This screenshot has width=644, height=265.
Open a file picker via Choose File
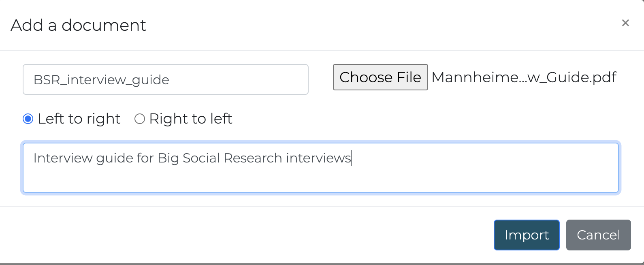[380, 77]
